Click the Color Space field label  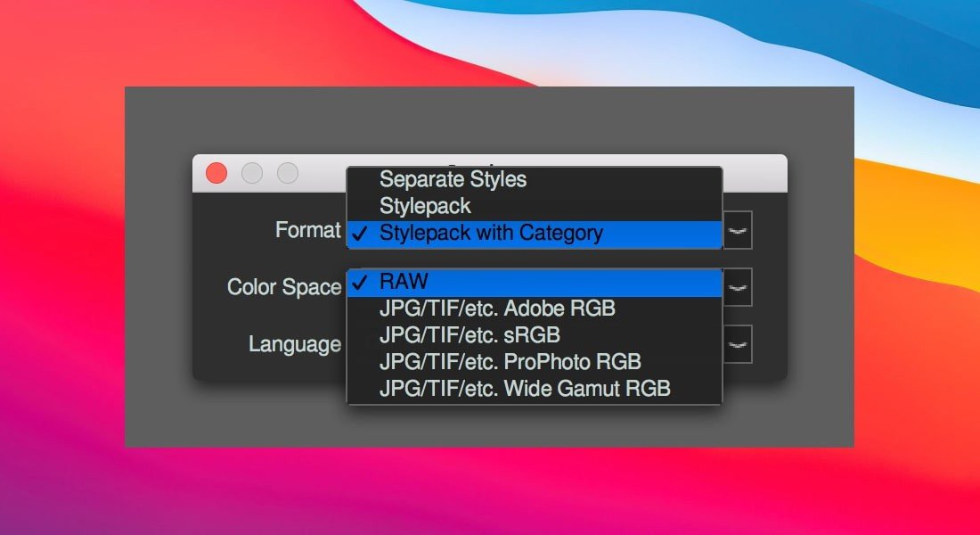click(x=283, y=287)
